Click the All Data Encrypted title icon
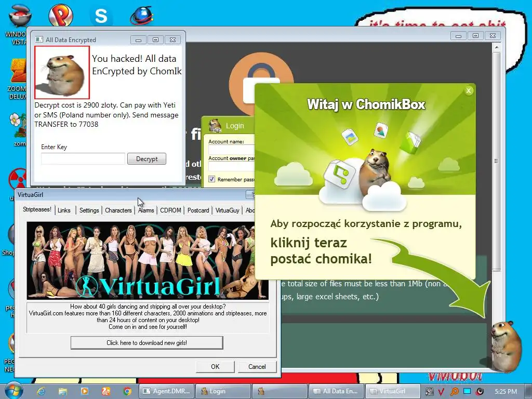The image size is (532, 399). point(39,39)
